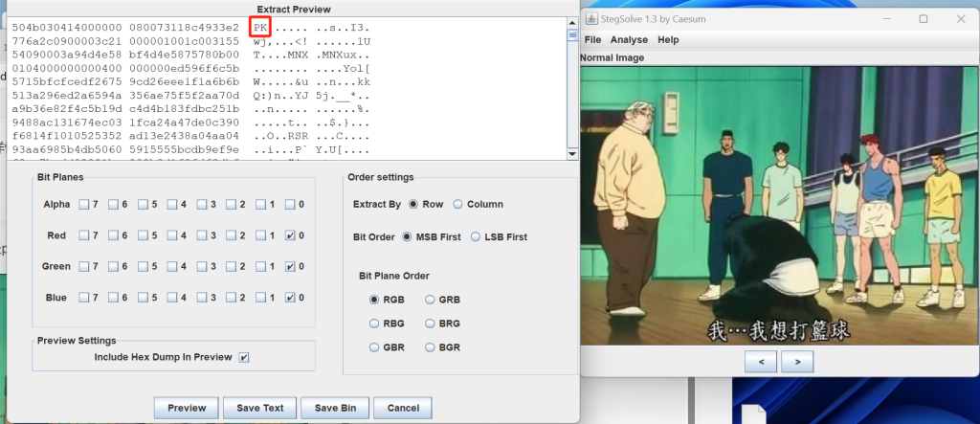
Task: Open the Analyse menu
Action: point(629,40)
